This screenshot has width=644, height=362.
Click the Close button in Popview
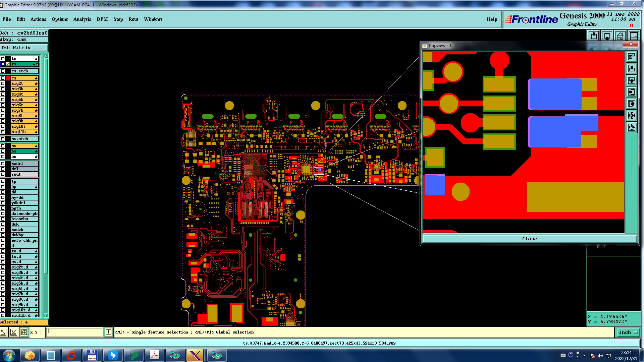tap(529, 239)
